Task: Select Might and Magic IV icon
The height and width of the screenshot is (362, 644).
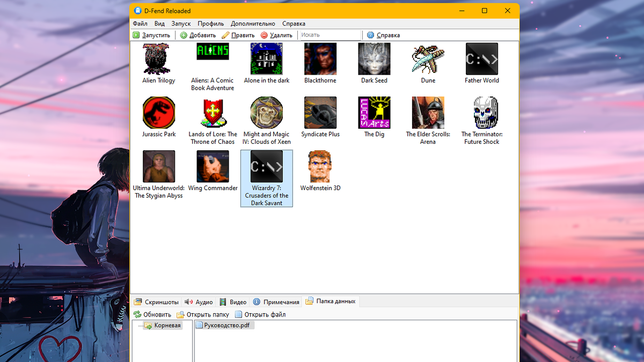Action: point(267,113)
